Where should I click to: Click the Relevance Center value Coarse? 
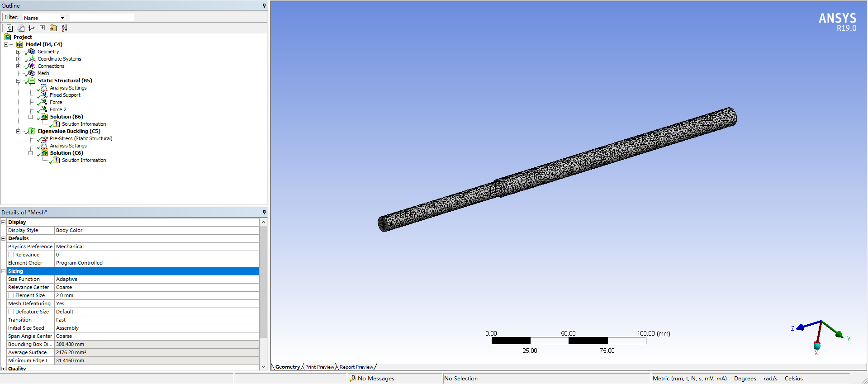point(157,287)
